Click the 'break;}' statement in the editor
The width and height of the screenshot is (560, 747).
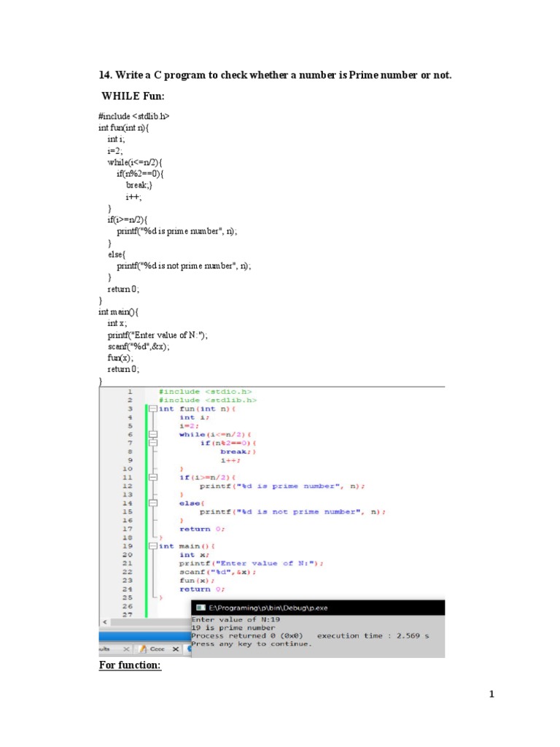238,452
